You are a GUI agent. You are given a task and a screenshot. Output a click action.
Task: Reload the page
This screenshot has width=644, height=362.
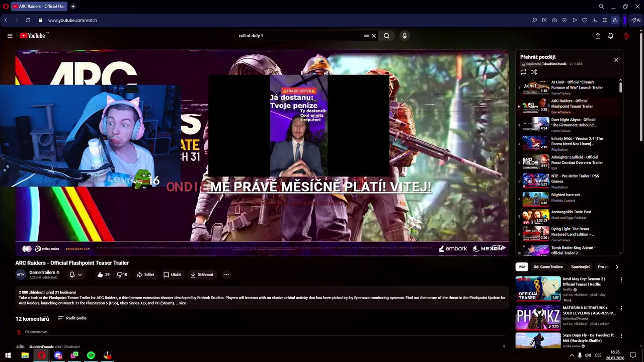[28, 20]
